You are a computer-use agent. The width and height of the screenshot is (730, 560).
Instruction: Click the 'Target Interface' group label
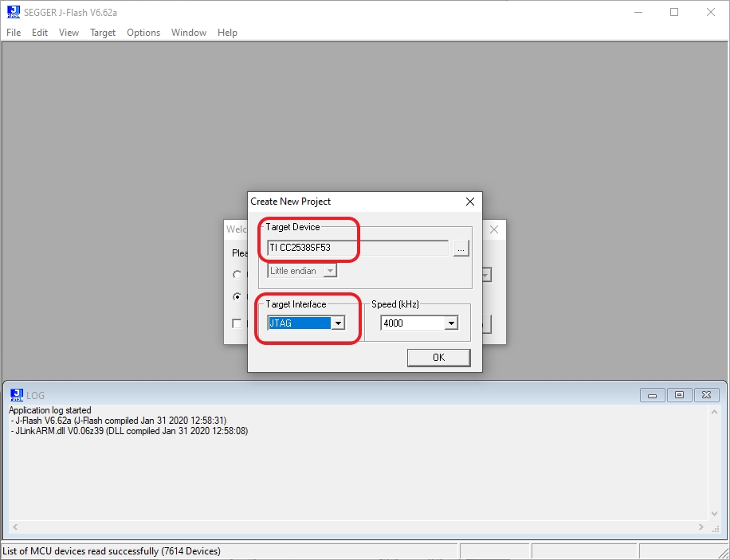296,304
